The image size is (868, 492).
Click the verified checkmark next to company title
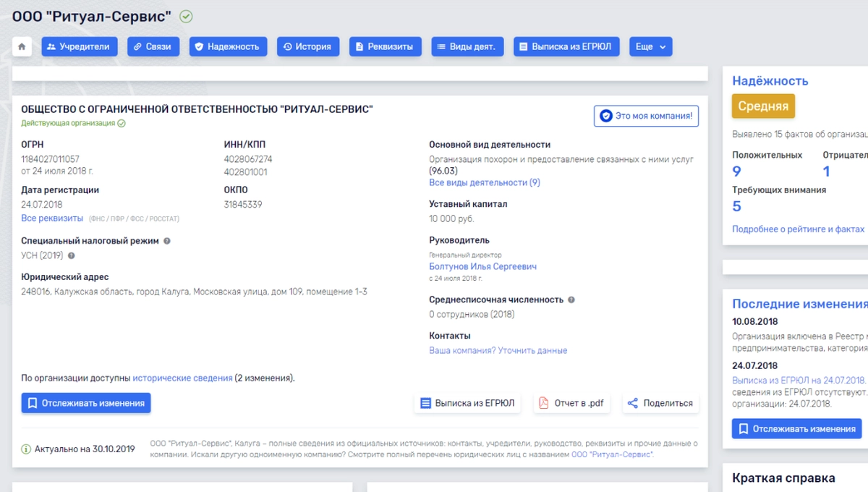point(186,17)
